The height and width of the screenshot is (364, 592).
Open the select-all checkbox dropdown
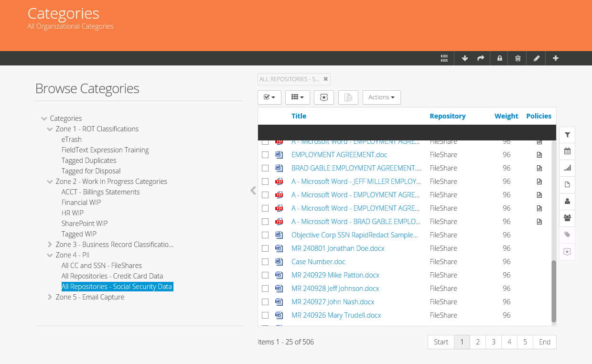(269, 97)
